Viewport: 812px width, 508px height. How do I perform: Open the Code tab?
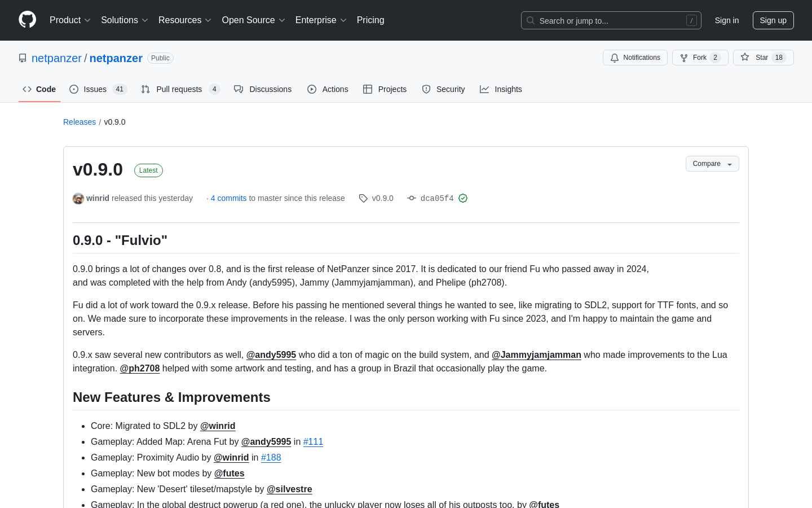[39, 89]
